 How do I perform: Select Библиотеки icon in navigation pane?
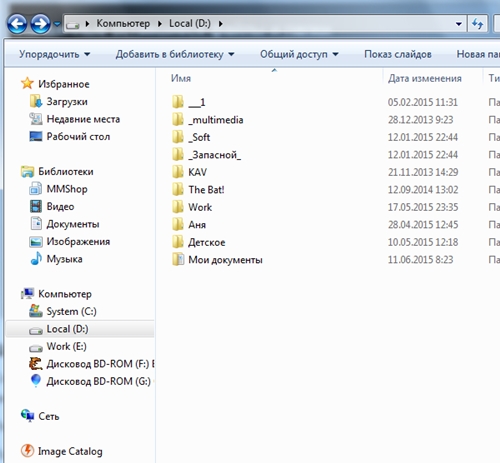[27, 172]
